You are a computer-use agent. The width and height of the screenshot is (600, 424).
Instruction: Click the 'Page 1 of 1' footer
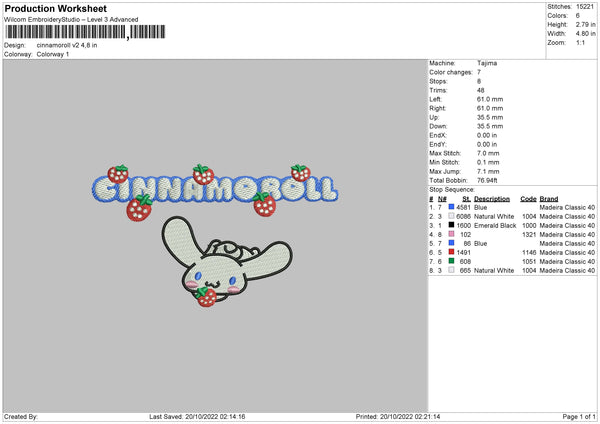coord(579,416)
